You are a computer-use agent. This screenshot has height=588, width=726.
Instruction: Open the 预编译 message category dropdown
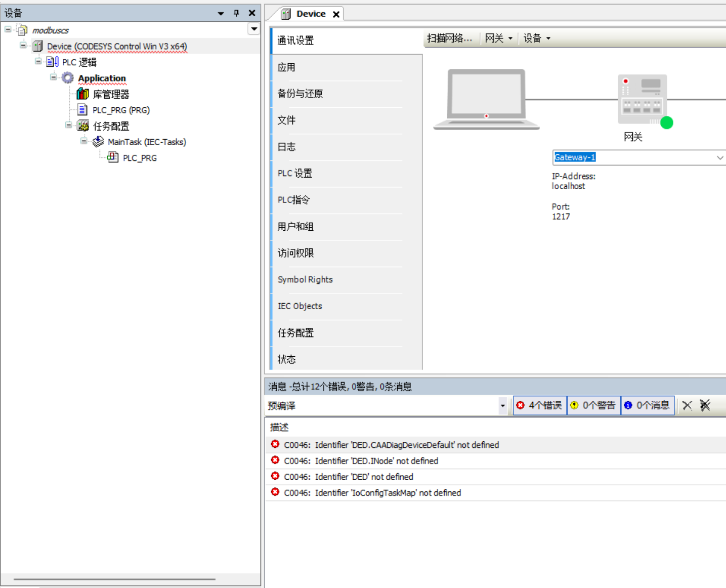[x=502, y=406]
